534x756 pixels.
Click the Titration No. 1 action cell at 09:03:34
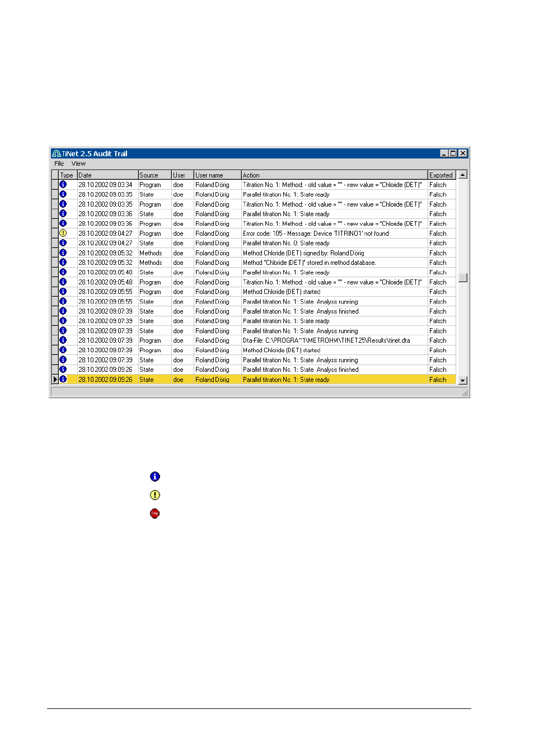coord(334,184)
